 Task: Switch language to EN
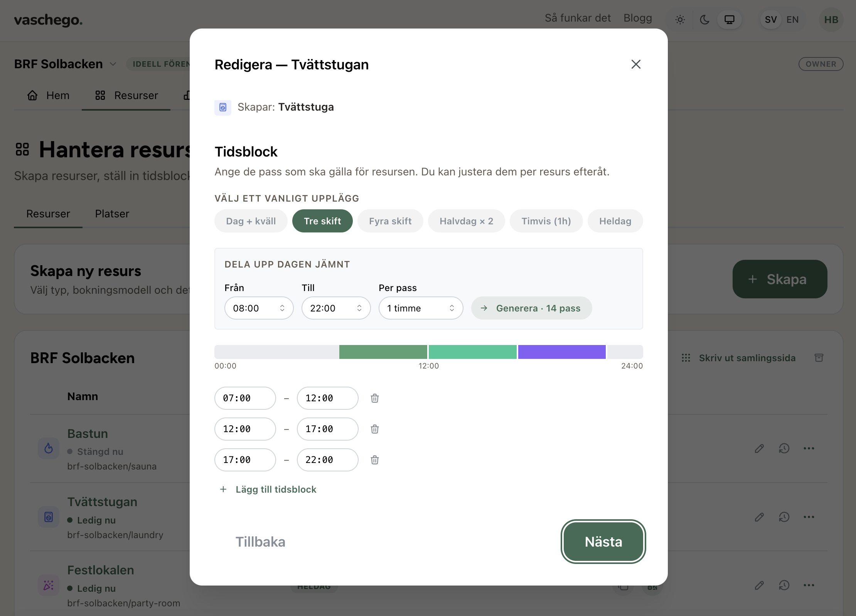(x=793, y=20)
